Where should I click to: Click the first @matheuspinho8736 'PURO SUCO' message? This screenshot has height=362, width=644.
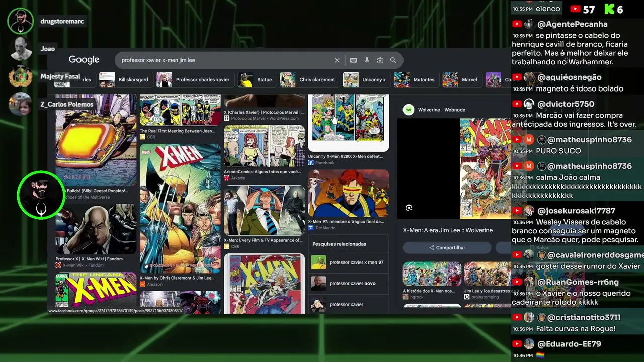click(558, 151)
